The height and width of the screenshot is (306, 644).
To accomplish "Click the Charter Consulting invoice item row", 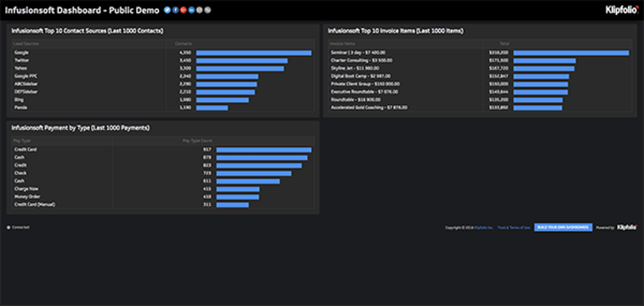I will 362,60.
